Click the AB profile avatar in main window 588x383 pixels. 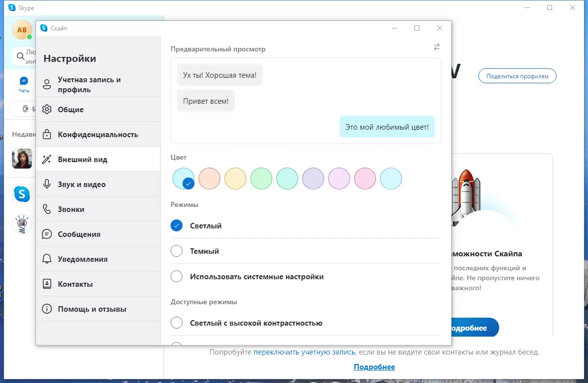tap(22, 29)
